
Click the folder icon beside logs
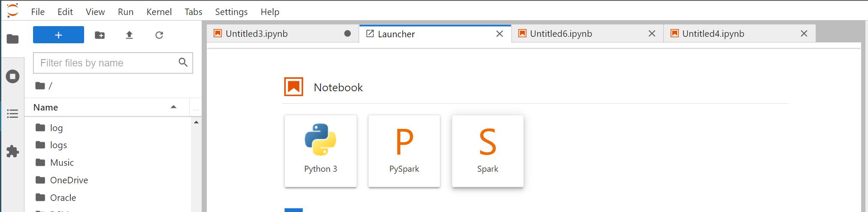(x=40, y=145)
